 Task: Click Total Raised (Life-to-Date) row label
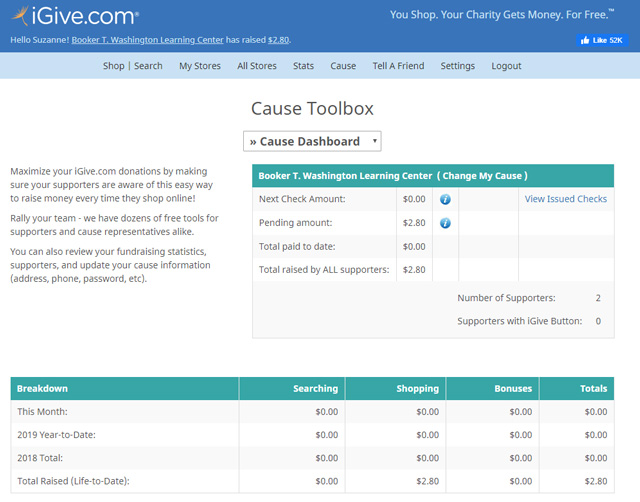point(73,481)
